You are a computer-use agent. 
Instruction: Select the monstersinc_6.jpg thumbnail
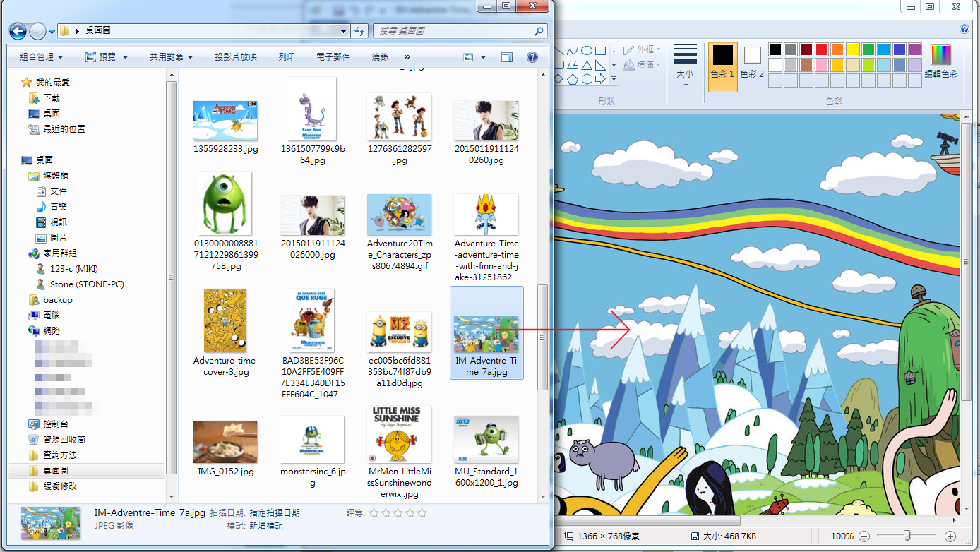(312, 439)
